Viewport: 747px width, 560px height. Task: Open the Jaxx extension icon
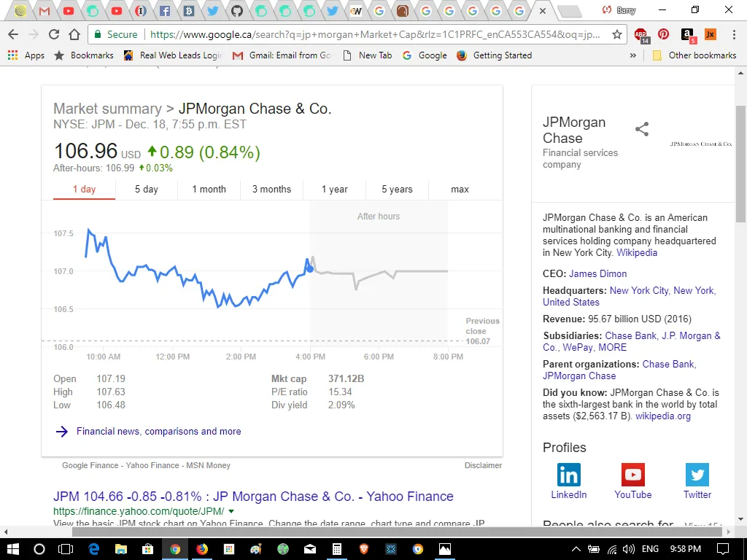pos(711,34)
